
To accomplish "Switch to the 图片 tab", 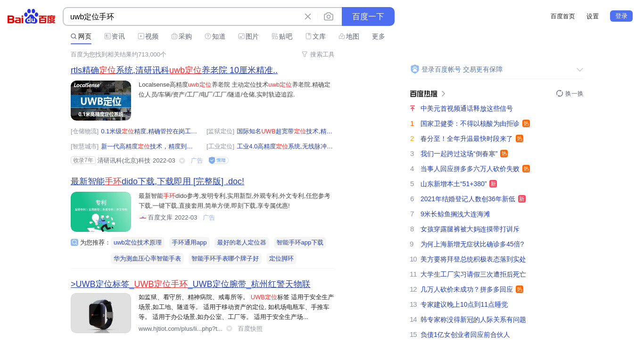I will tap(248, 36).
